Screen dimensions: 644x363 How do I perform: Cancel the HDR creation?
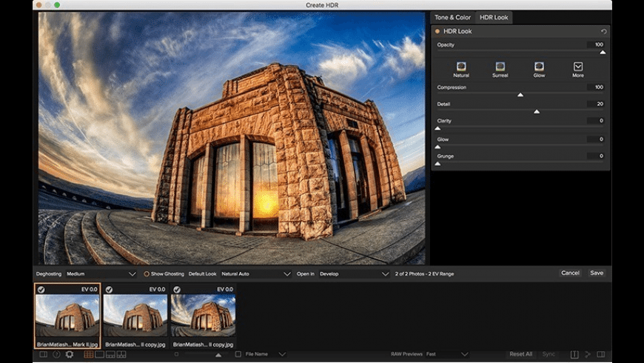point(570,273)
